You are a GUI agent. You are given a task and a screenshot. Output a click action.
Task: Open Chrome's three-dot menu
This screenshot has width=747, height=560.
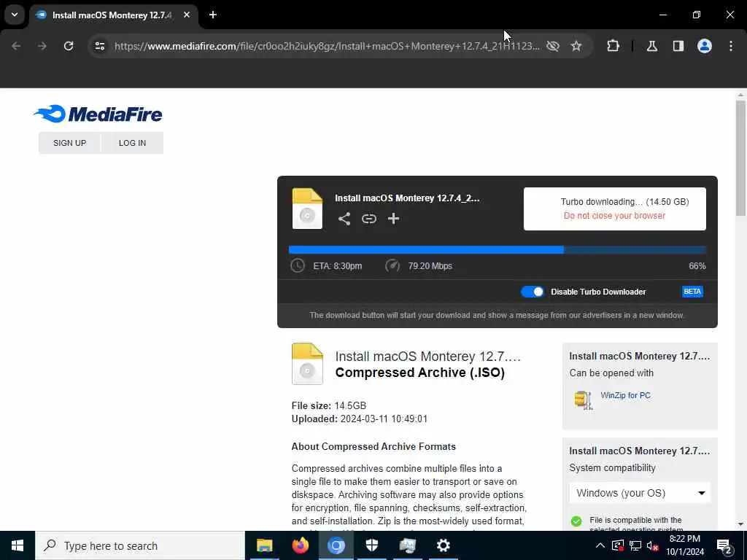click(x=731, y=46)
